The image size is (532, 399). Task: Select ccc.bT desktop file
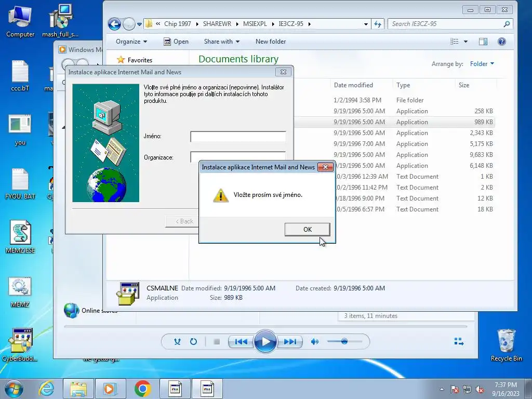20,76
